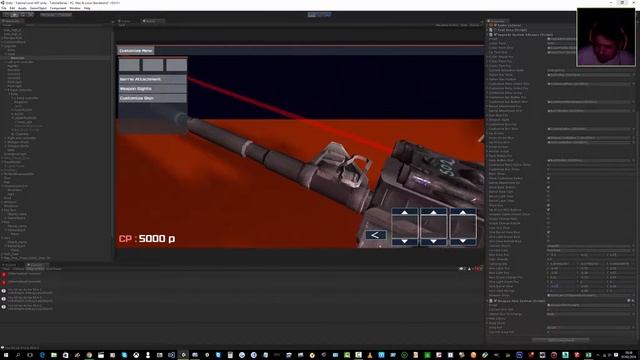Open the Help menu
The width and height of the screenshot is (640, 360).
point(87,8)
